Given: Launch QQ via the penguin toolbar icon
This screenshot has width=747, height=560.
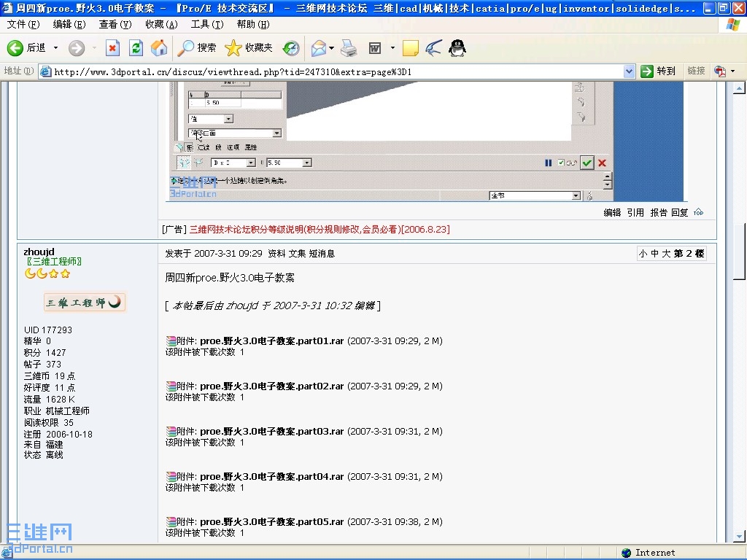Looking at the screenshot, I should pyautogui.click(x=456, y=49).
